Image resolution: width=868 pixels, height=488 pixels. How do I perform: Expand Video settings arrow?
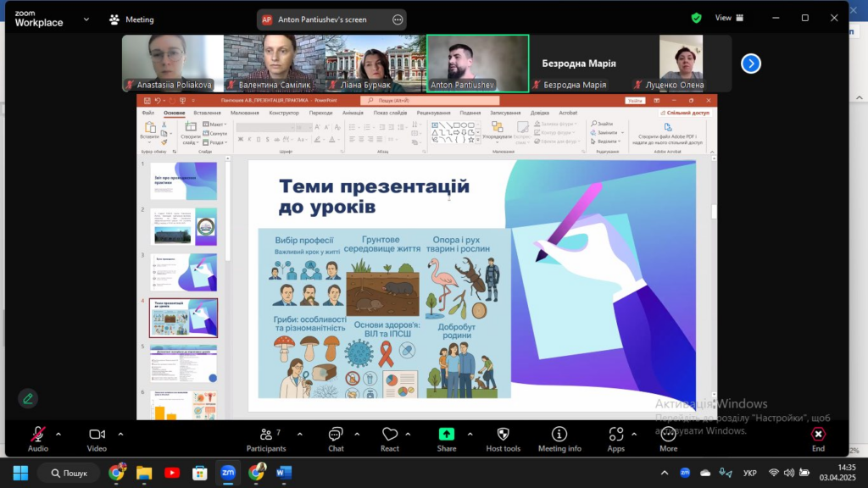pyautogui.click(x=120, y=435)
